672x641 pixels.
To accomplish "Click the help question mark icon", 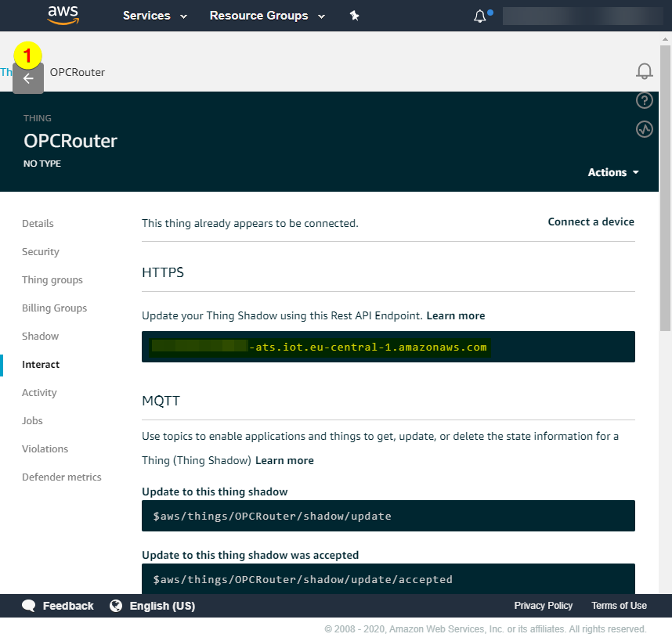I will click(x=644, y=100).
